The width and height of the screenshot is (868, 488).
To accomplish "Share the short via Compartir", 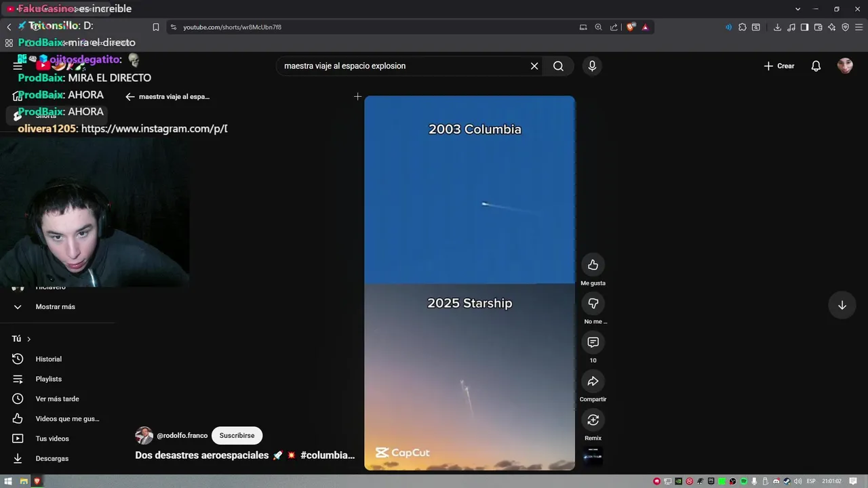I will click(x=593, y=381).
